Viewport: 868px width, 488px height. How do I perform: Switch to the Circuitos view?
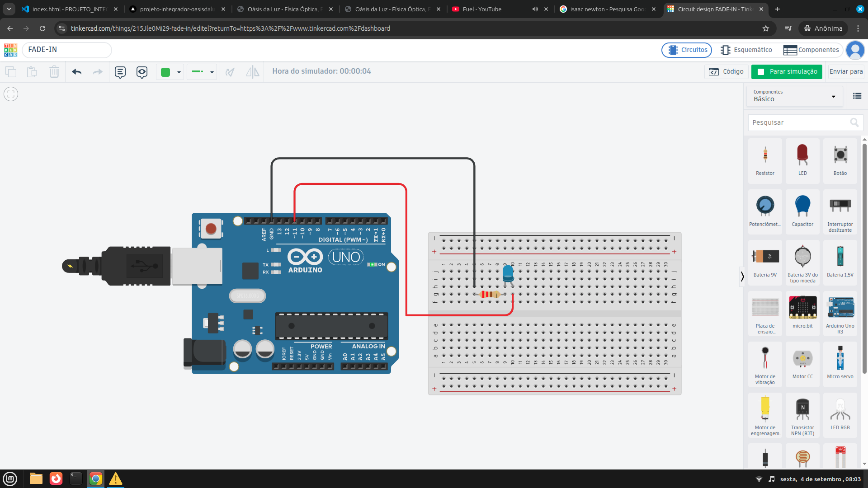coord(687,50)
